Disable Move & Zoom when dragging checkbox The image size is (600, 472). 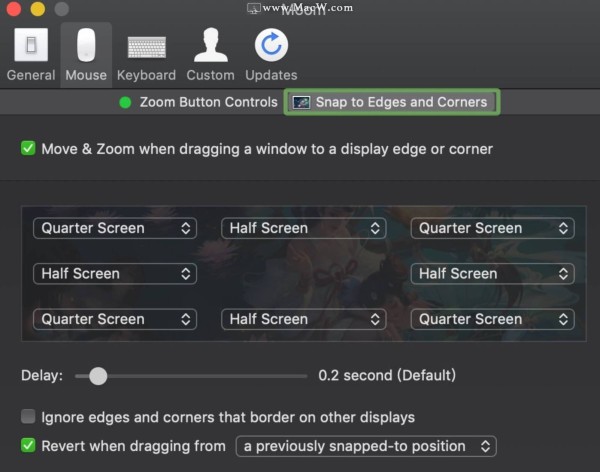click(x=28, y=148)
